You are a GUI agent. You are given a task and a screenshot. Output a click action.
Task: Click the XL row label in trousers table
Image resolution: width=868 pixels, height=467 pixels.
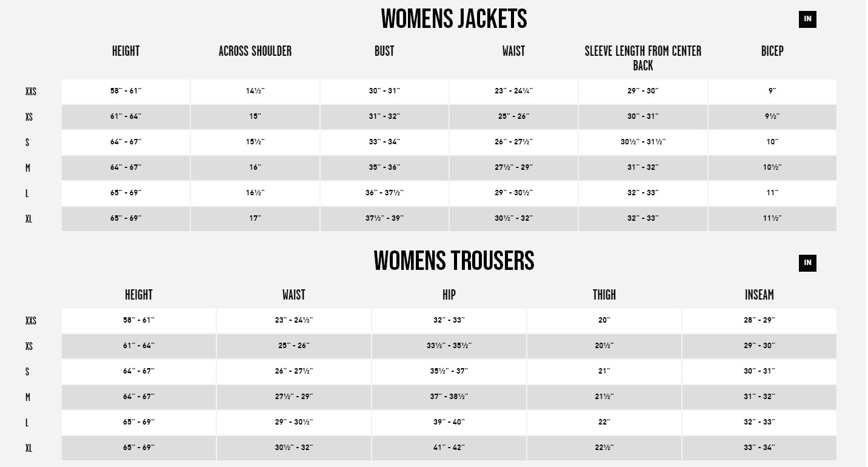click(x=28, y=449)
